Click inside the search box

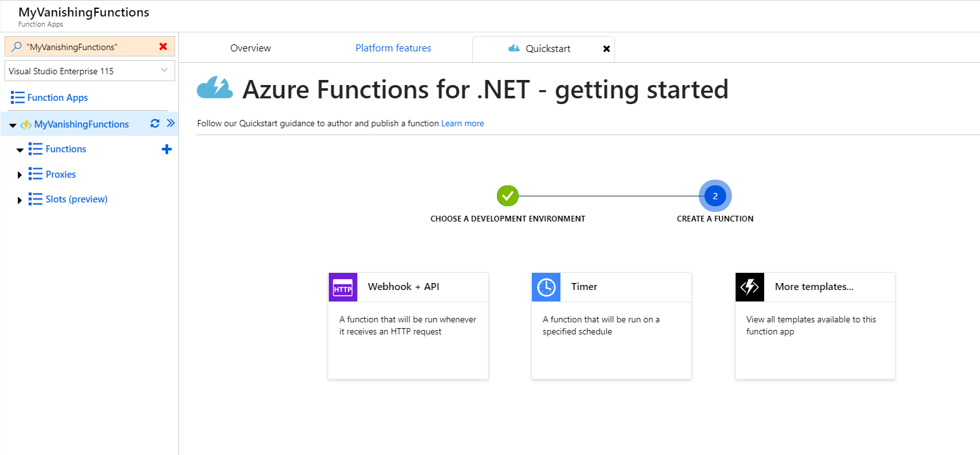[x=89, y=47]
